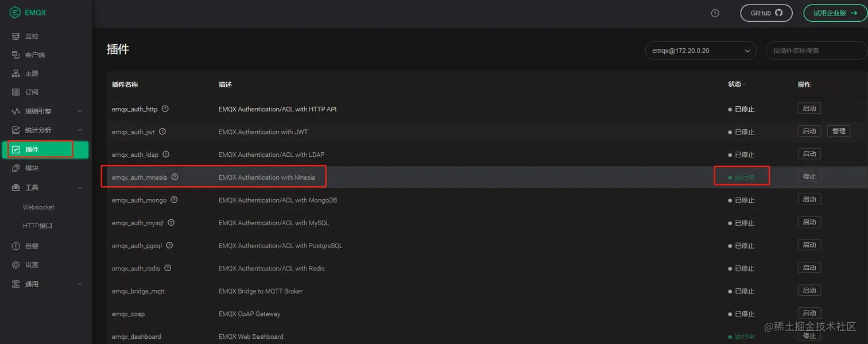Click the 插件名称 column header

125,85
